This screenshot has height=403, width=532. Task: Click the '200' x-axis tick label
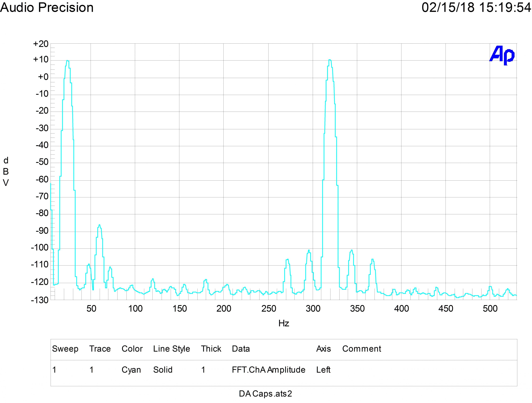pos(224,309)
